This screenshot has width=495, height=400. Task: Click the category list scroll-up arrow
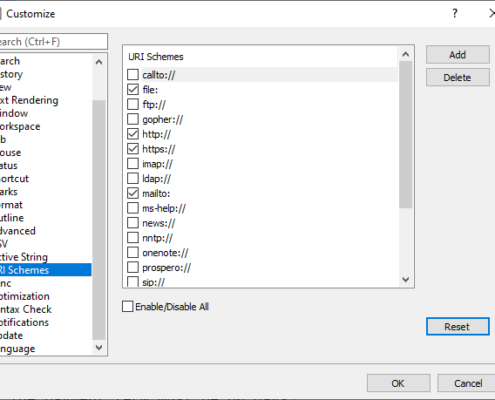click(x=99, y=62)
